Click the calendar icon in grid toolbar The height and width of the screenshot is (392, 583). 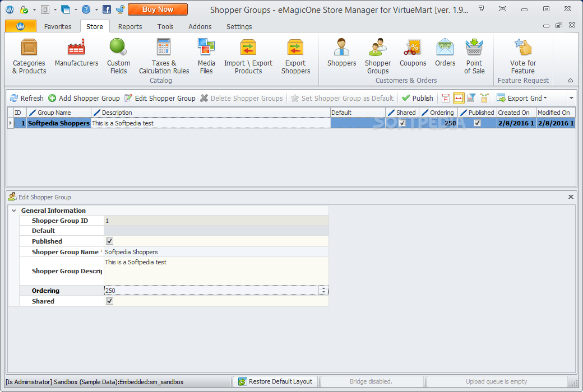tap(446, 98)
